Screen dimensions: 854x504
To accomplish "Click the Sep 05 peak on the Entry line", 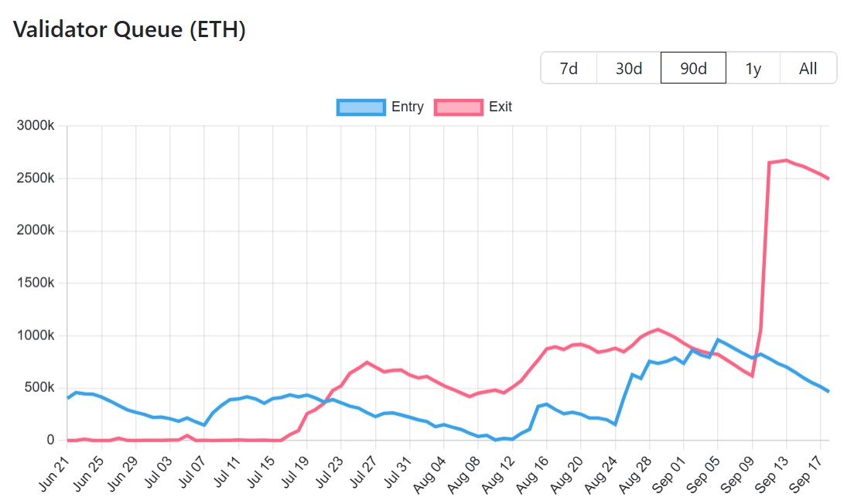I will (x=716, y=338).
